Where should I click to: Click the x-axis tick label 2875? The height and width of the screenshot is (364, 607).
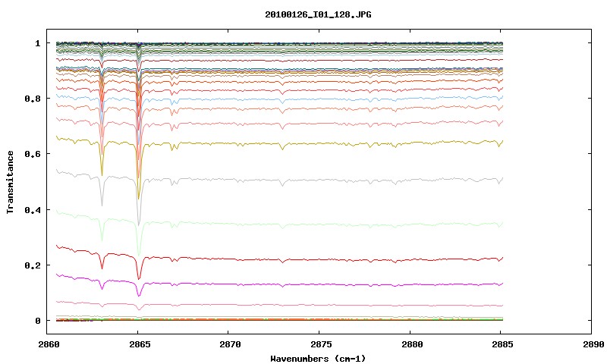321,344
